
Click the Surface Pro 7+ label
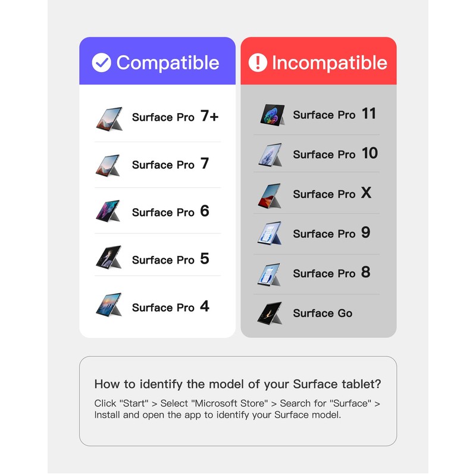tap(175, 117)
